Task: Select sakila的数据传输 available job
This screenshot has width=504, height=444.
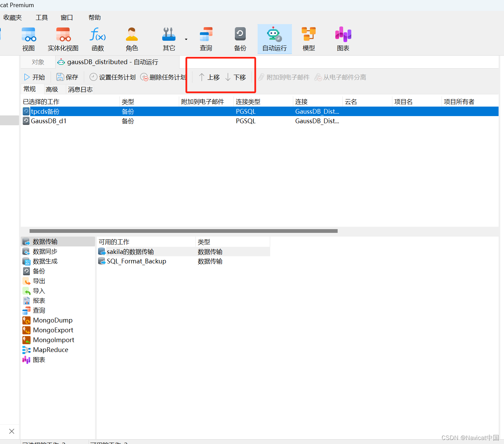Action: [183, 252]
